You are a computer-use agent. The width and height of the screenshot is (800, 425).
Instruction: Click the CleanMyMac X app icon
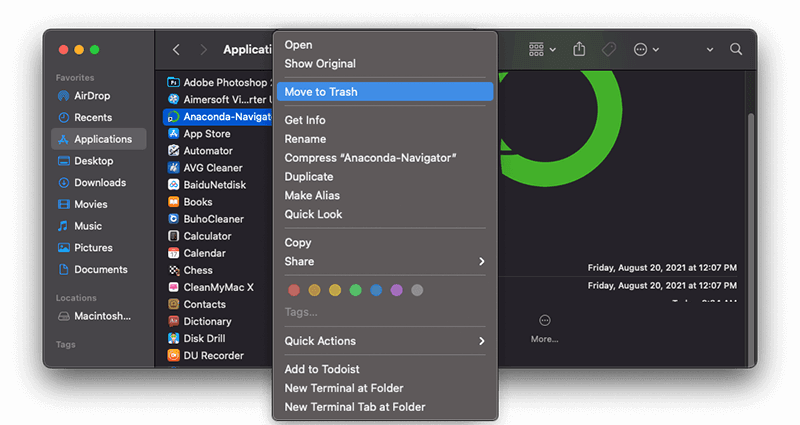[173, 287]
